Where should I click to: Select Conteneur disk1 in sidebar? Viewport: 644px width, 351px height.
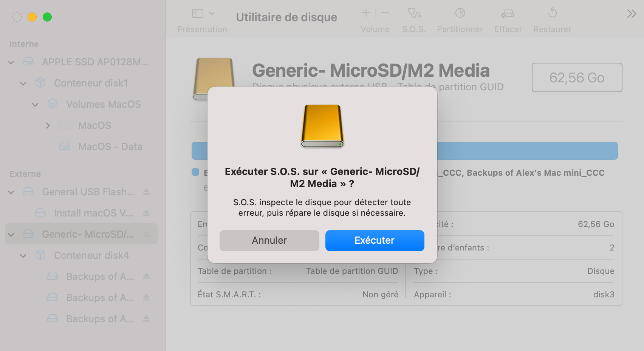[91, 83]
